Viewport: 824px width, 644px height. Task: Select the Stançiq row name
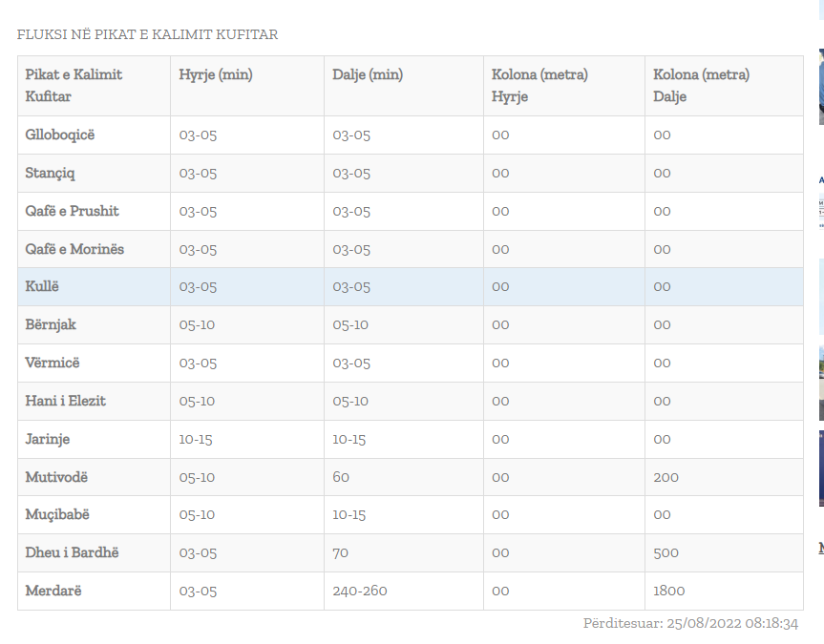[x=50, y=173]
